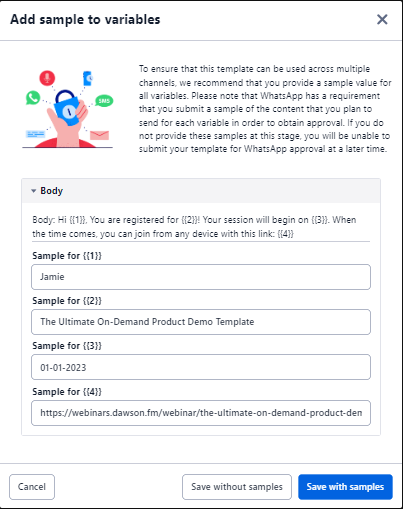The image size is (403, 509).
Task: Click the Sample for {{1}} label
Action: click(x=67, y=256)
